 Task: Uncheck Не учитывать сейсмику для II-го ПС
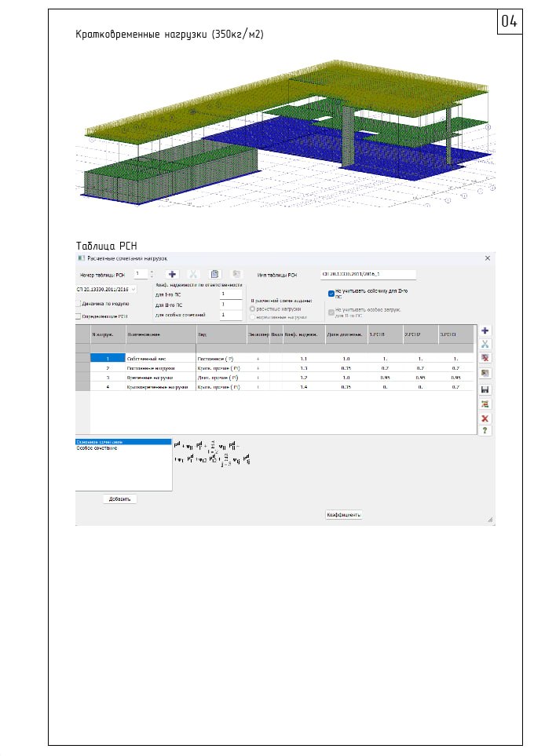point(331,293)
